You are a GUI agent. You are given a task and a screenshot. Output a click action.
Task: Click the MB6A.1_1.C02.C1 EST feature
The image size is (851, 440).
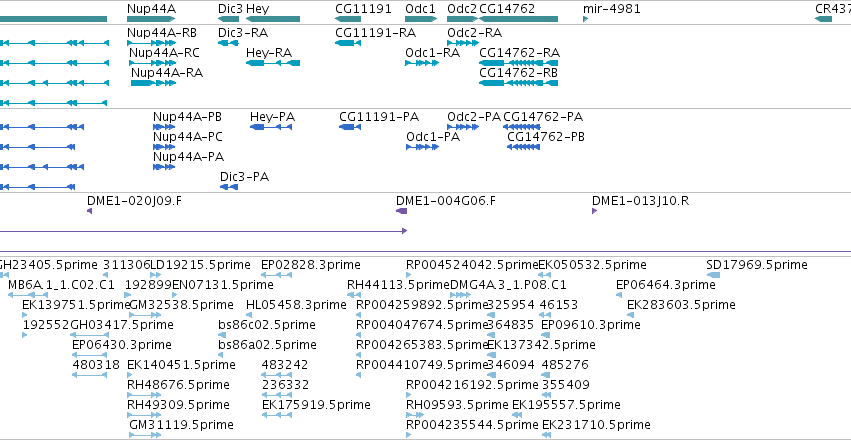click(x=28, y=295)
